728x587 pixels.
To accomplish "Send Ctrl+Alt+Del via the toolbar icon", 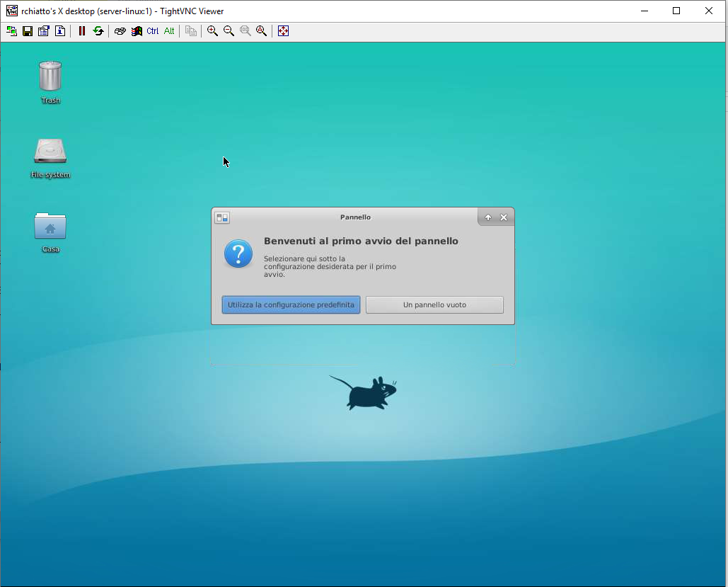I will click(x=120, y=31).
